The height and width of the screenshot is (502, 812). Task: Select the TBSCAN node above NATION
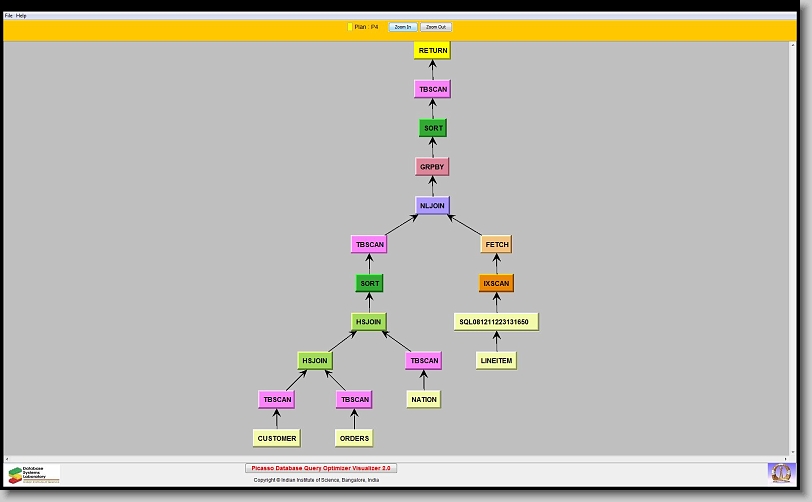(x=423, y=361)
